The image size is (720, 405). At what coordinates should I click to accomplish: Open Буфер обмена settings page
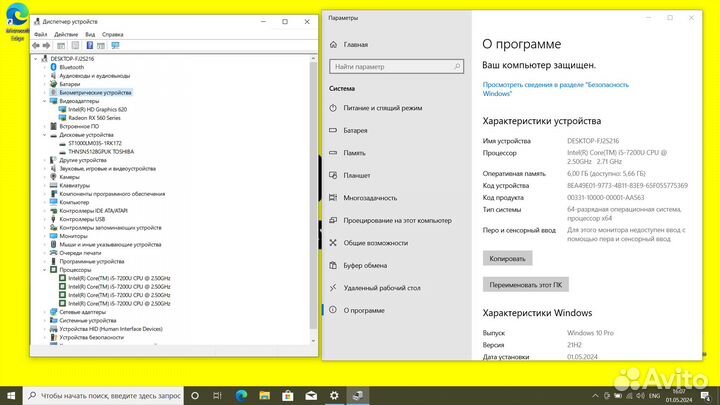[x=365, y=265]
